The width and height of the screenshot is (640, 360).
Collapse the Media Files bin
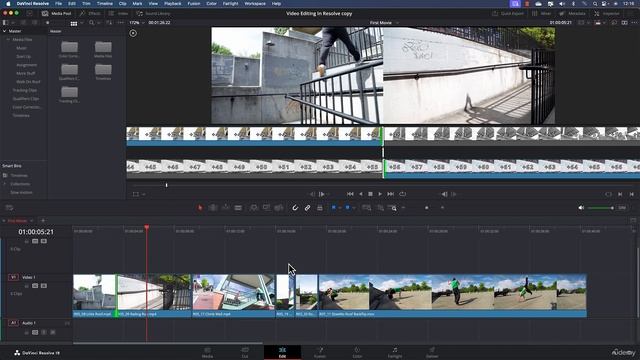[x=8, y=40]
